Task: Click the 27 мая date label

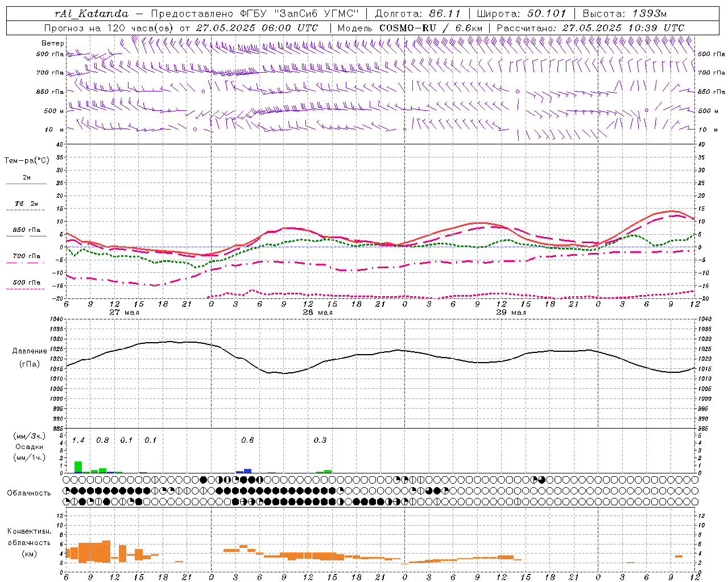Action: [x=124, y=313]
